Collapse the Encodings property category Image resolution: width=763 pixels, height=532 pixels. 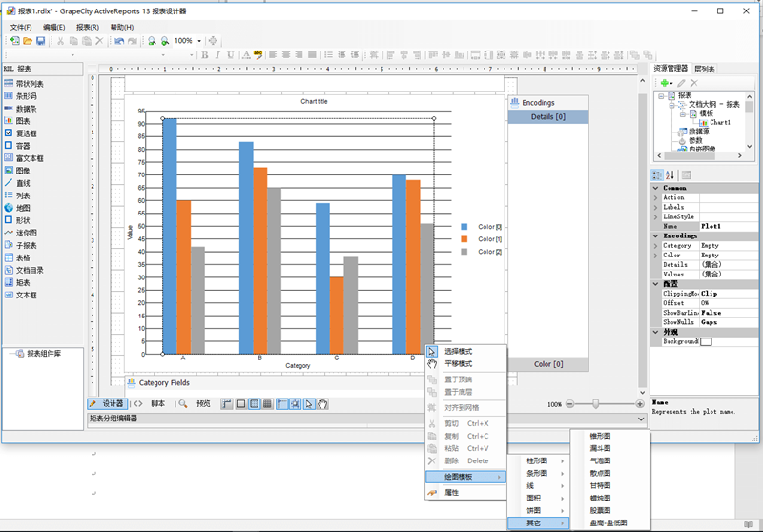click(x=655, y=235)
